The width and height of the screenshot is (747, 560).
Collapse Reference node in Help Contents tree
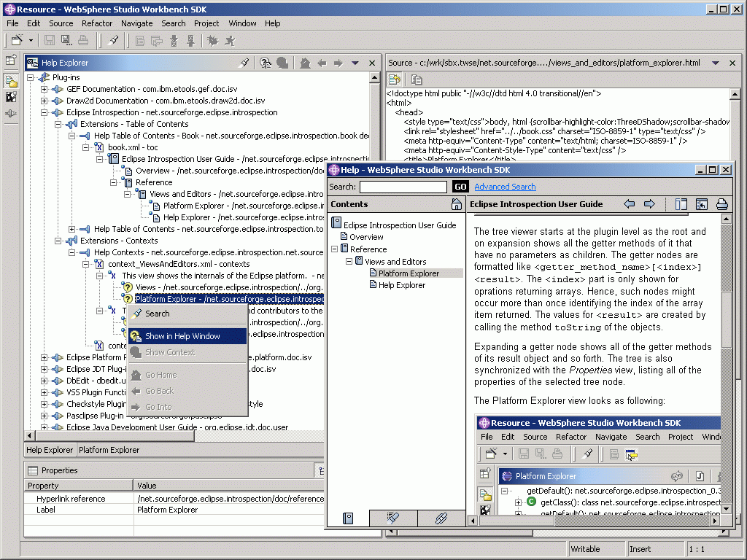334,249
